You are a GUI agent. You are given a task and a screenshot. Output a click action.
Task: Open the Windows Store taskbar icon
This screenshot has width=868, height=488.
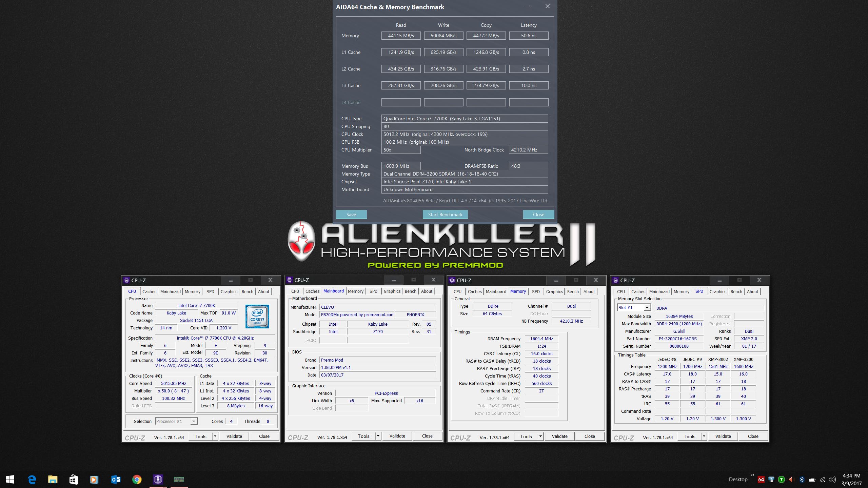coord(74,479)
